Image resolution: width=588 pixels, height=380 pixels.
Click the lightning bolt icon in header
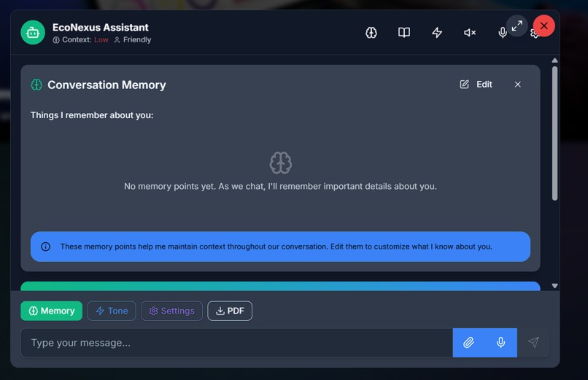(x=437, y=33)
